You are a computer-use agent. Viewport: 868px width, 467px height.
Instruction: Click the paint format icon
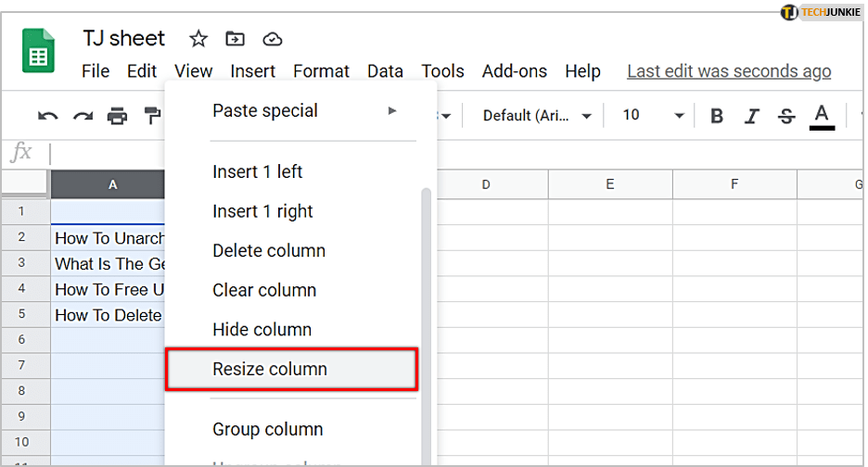151,116
